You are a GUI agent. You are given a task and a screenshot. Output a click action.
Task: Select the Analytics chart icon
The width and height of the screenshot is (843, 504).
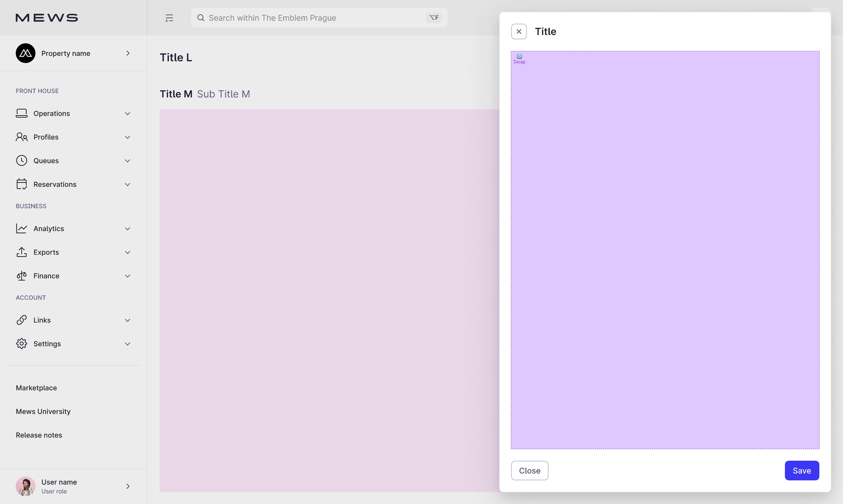(x=22, y=228)
